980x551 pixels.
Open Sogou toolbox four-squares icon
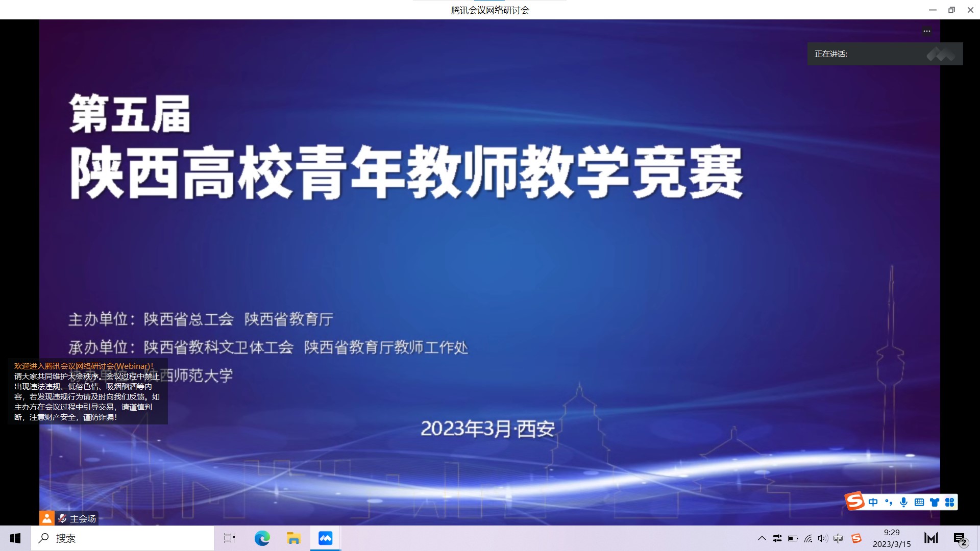coord(949,502)
